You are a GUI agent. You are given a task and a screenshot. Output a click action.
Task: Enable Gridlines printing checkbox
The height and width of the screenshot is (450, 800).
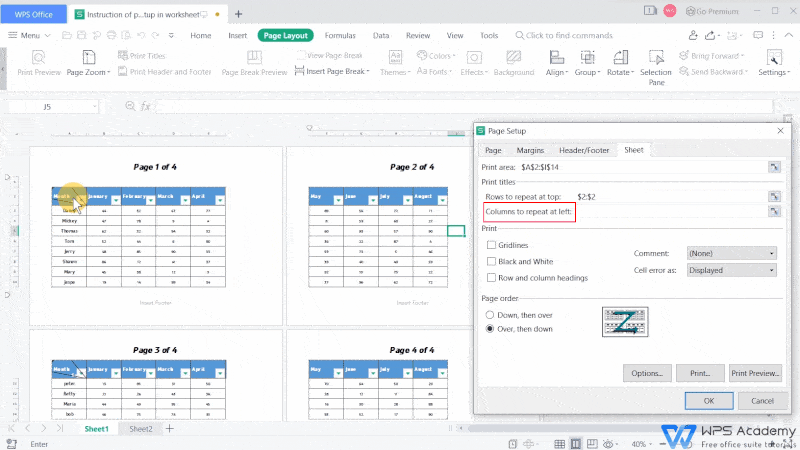pyautogui.click(x=491, y=245)
